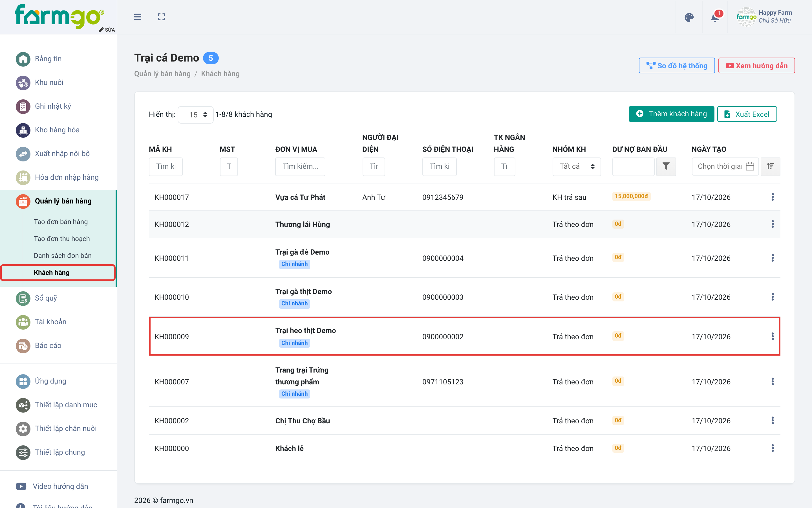812x508 pixels.
Task: Open Danh sách đơn bán
Action: [x=63, y=256]
